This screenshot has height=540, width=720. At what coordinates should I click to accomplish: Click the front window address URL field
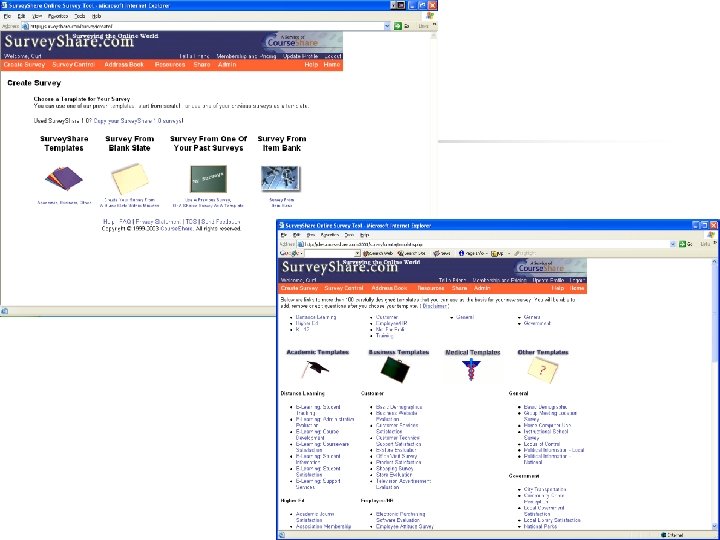tap(487, 244)
